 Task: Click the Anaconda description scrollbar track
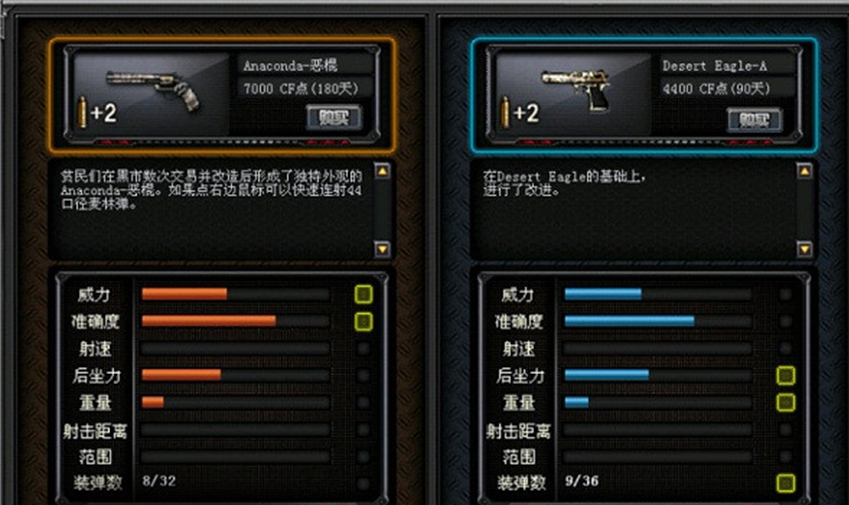[382, 211]
